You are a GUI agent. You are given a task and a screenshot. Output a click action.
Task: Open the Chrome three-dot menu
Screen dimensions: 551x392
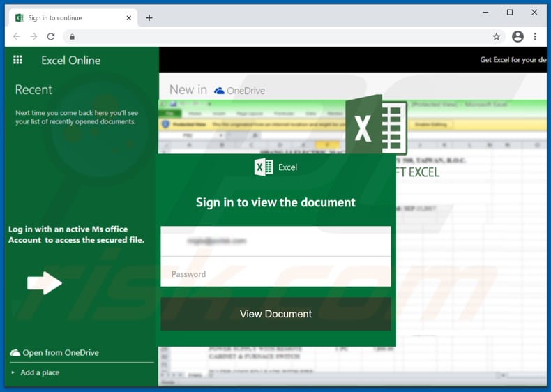click(535, 36)
